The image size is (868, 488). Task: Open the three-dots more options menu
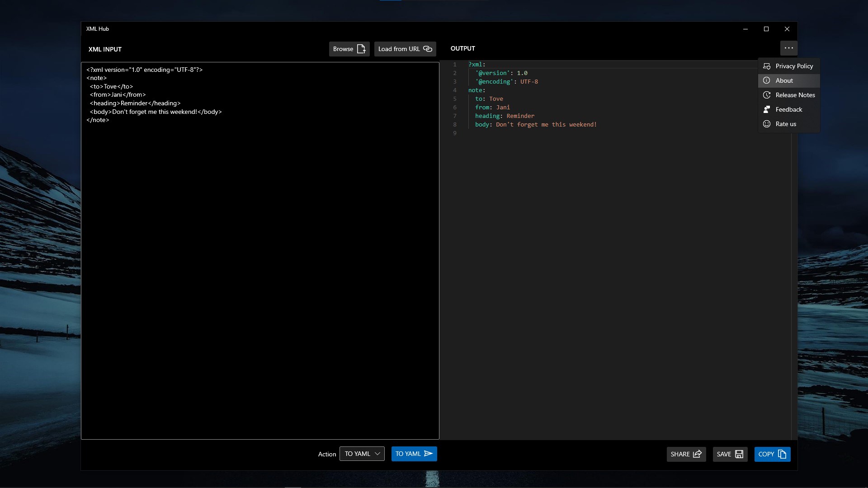click(789, 48)
